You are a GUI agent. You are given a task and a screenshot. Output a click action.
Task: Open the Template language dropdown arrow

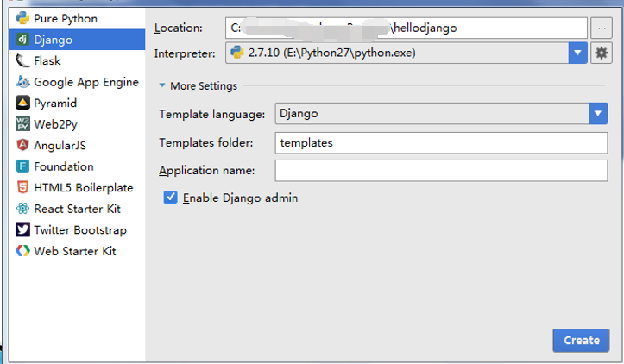[x=598, y=113]
